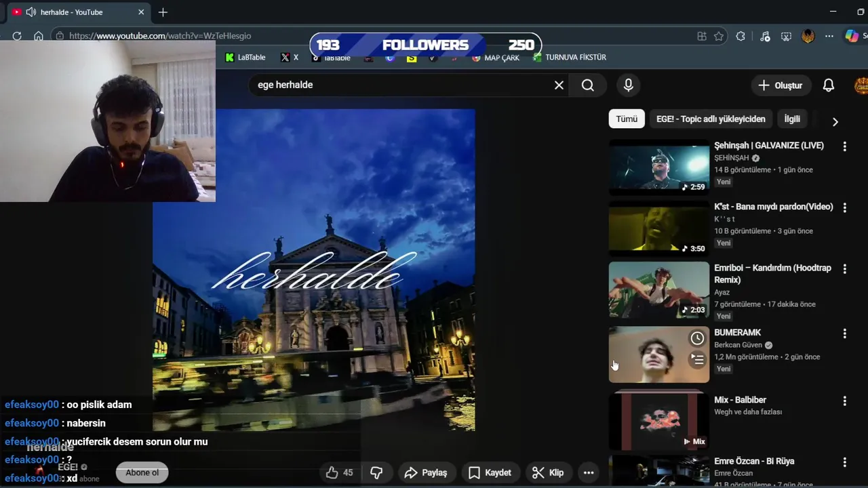Run the YouTube search with the magnifier
The width and height of the screenshot is (868, 488).
coord(588,85)
